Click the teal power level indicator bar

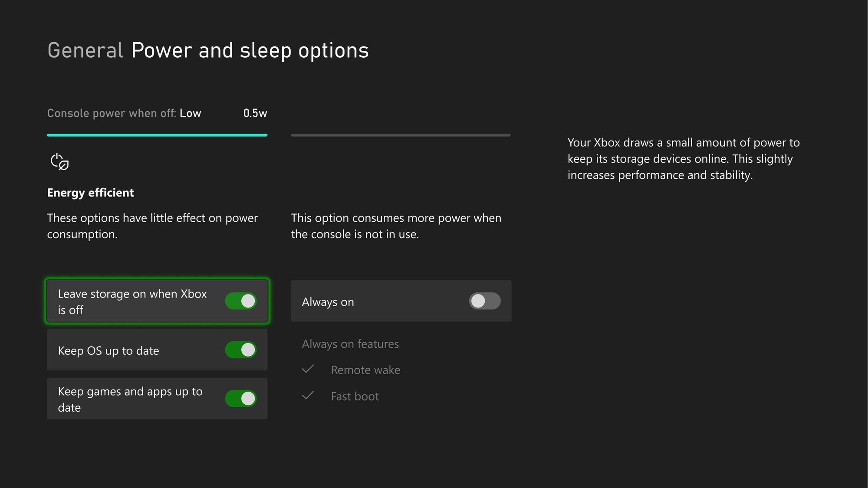point(157,136)
